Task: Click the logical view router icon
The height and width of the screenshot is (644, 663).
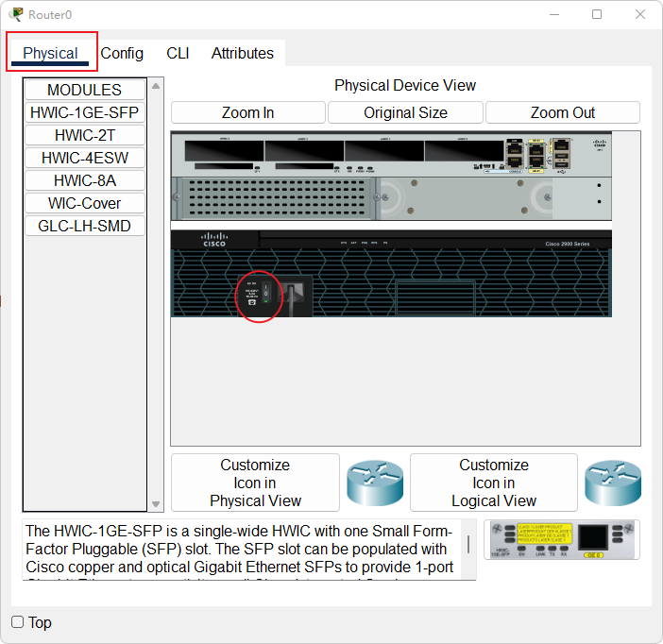Action: [613, 483]
